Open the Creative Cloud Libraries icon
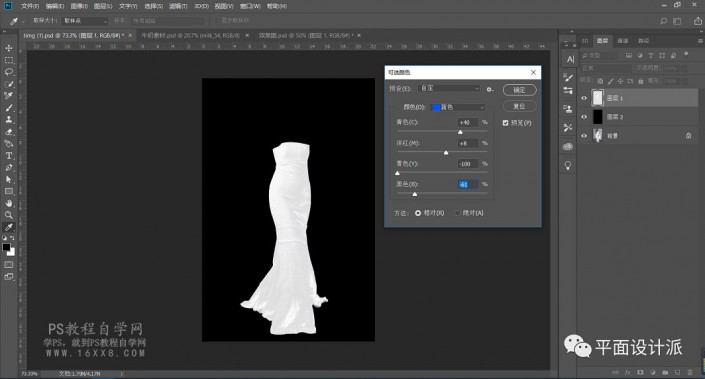Viewport: 705px width, 379px height. coord(568,147)
